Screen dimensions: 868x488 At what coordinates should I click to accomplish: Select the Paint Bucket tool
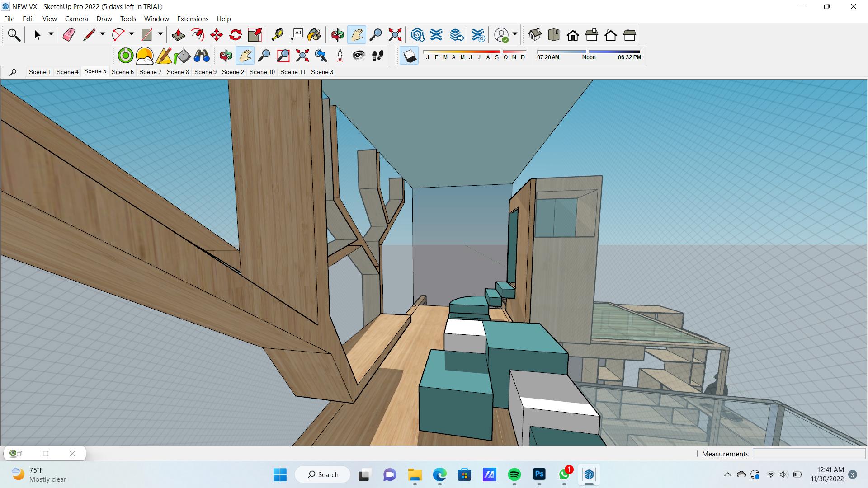(314, 35)
